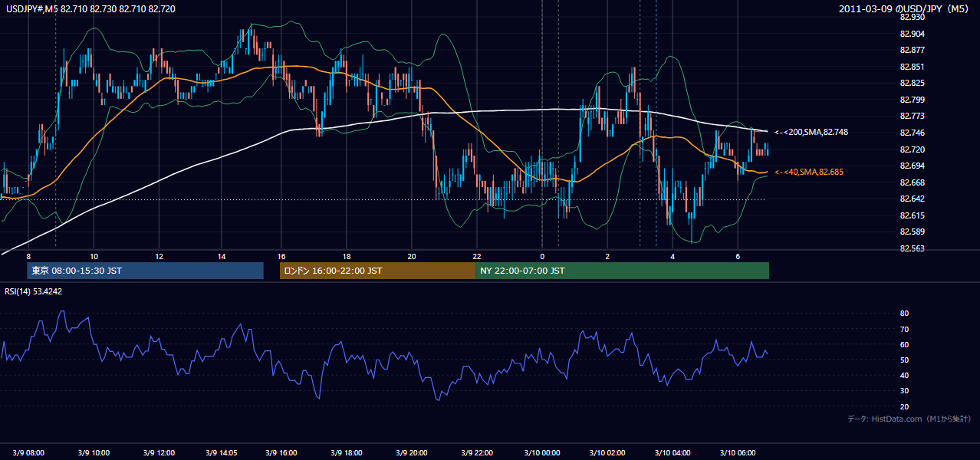This screenshot has width=980, height=460.
Task: Click price level 82.773 on the price axis
Action: tap(913, 116)
